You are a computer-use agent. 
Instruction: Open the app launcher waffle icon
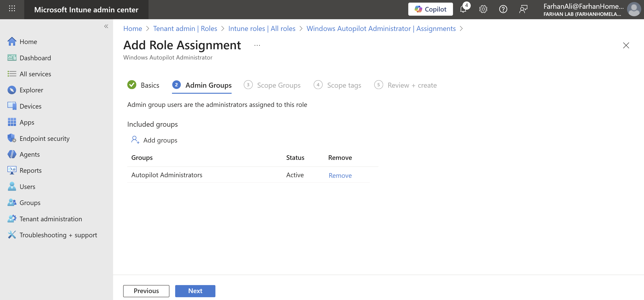[x=12, y=9]
